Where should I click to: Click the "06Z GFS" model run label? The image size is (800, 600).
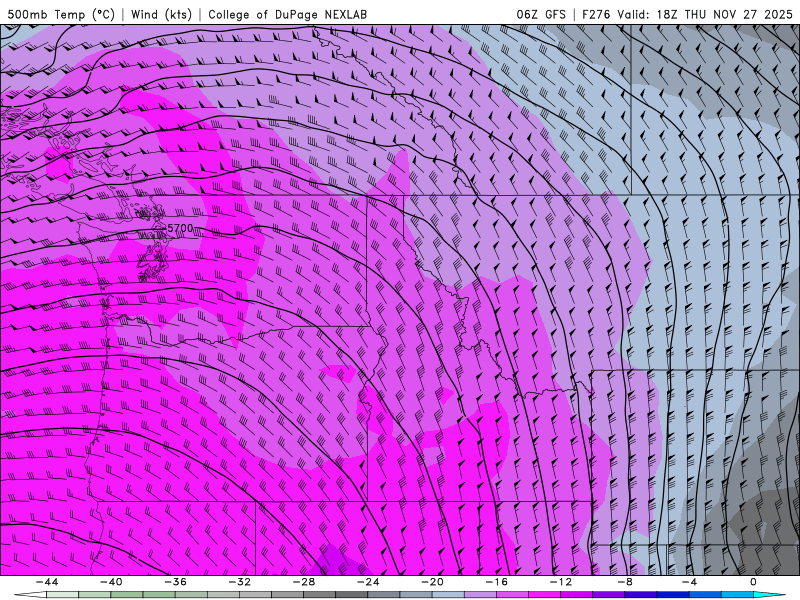541,14
